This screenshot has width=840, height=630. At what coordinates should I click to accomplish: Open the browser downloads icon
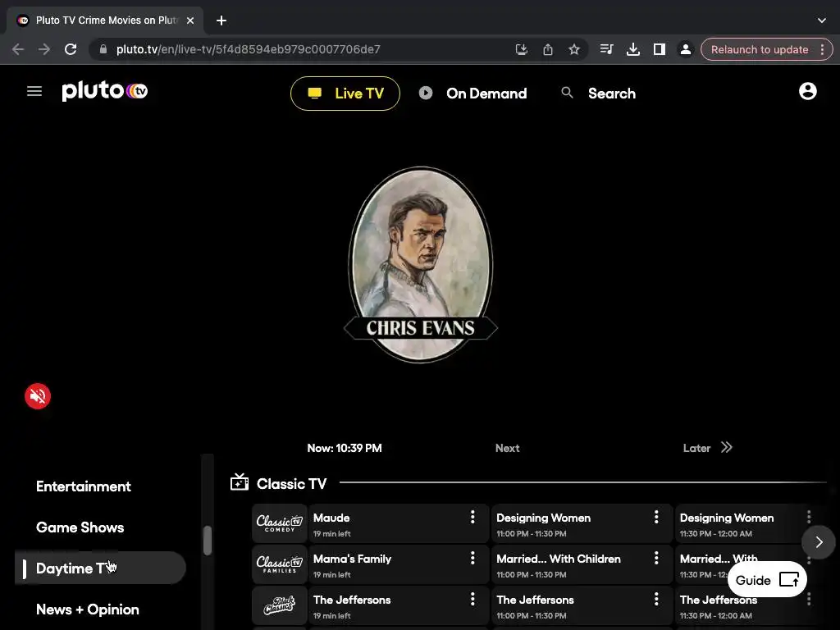[x=632, y=49]
